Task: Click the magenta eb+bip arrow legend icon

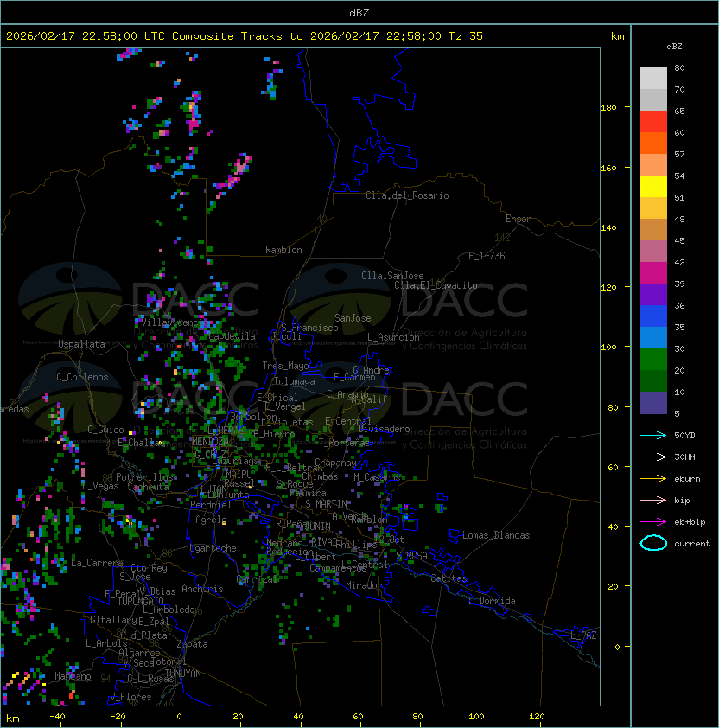Action: [653, 522]
